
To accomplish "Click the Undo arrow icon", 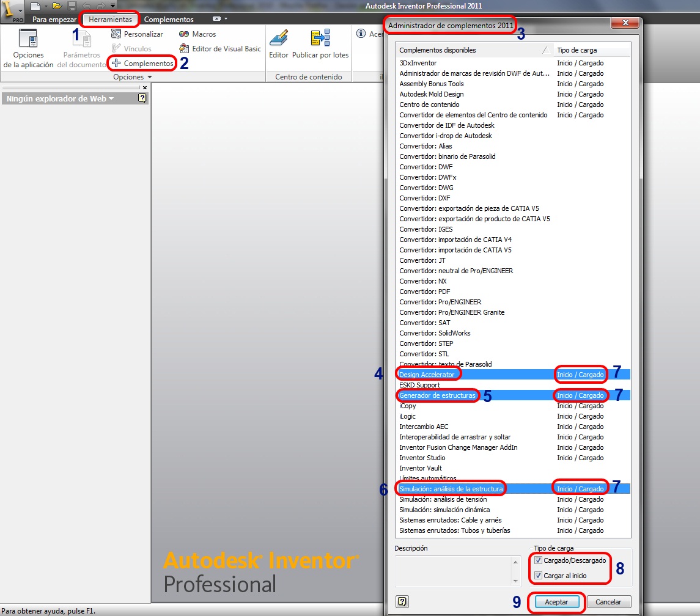I will 87,6.
